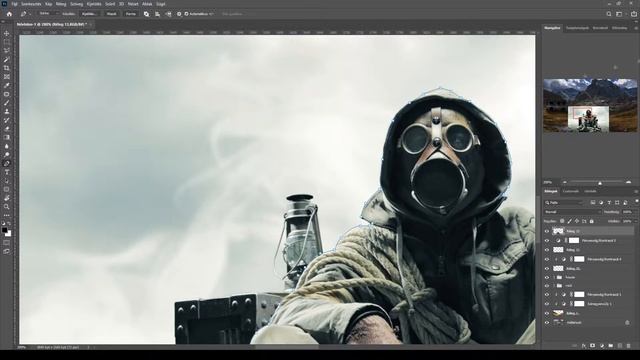Click the background color swatch

tap(8, 233)
